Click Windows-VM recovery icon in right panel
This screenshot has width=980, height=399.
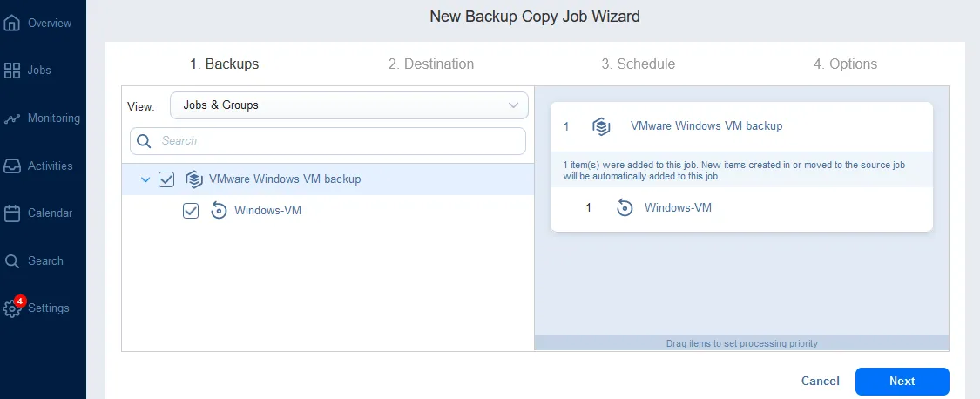(625, 208)
